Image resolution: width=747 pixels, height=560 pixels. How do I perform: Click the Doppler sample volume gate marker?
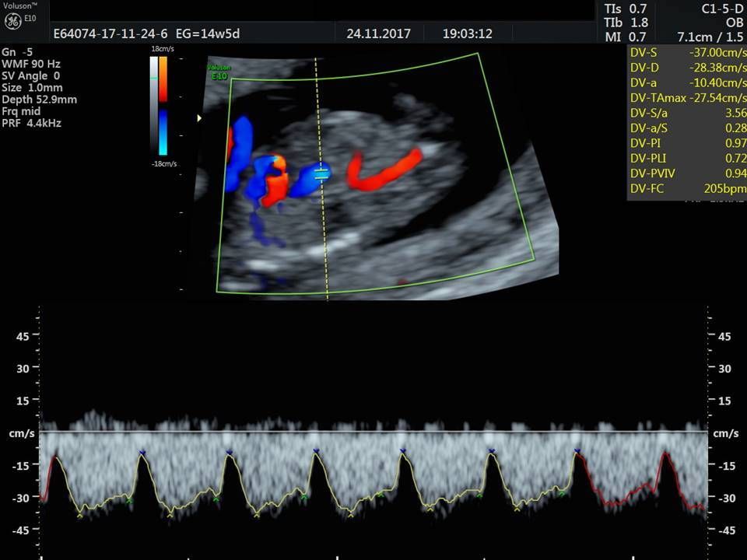point(321,174)
